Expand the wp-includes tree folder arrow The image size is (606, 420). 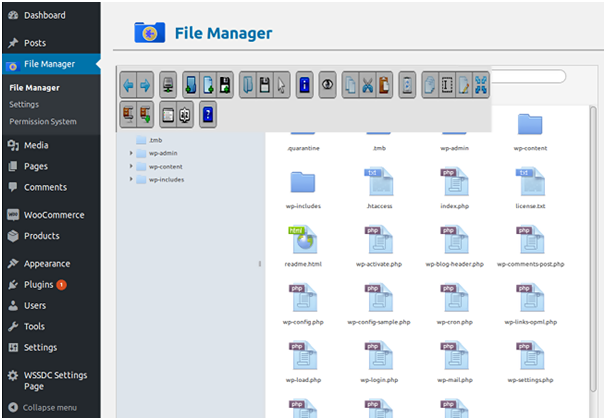pyautogui.click(x=131, y=179)
